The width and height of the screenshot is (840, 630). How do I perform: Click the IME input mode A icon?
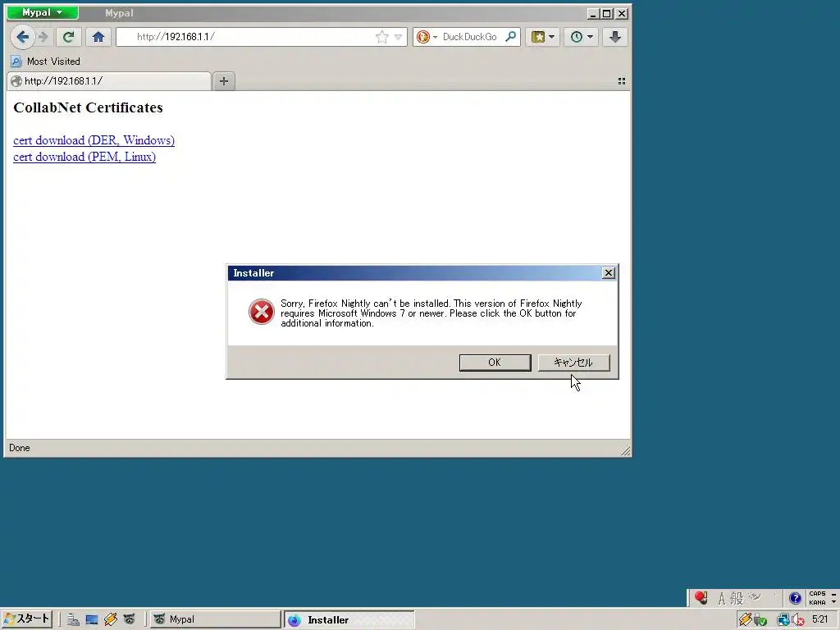tap(722, 598)
